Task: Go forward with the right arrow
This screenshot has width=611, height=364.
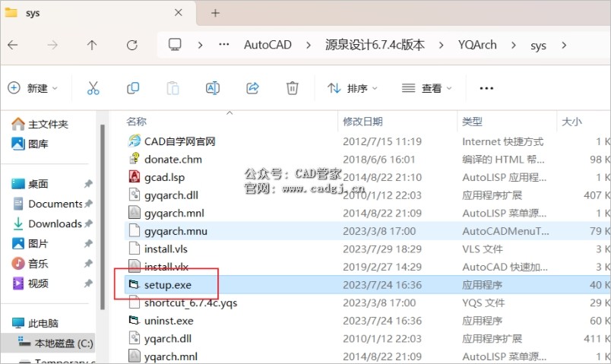Action: click(52, 45)
